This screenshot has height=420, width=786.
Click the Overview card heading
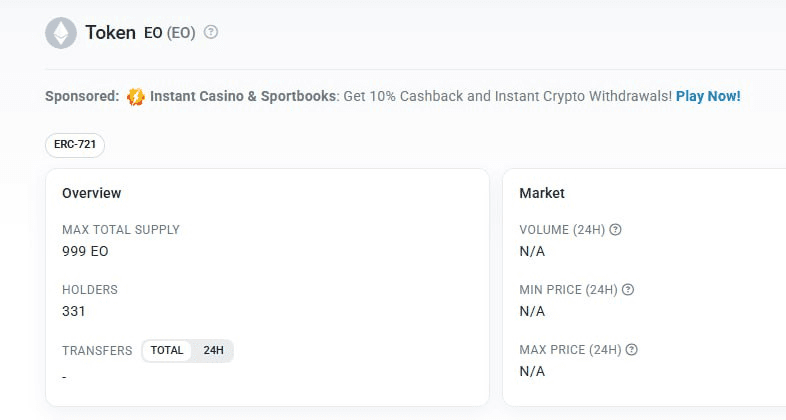coord(91,193)
